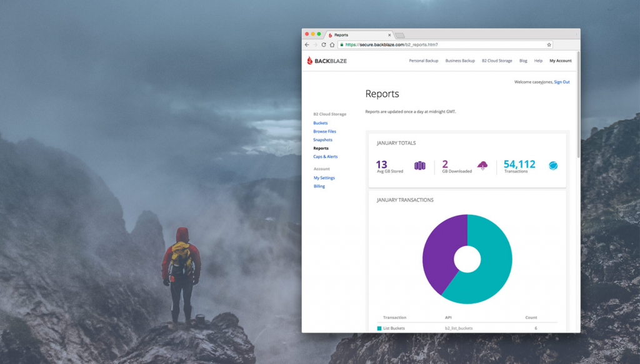Click the browser reload icon
640x364 pixels.
tap(324, 45)
